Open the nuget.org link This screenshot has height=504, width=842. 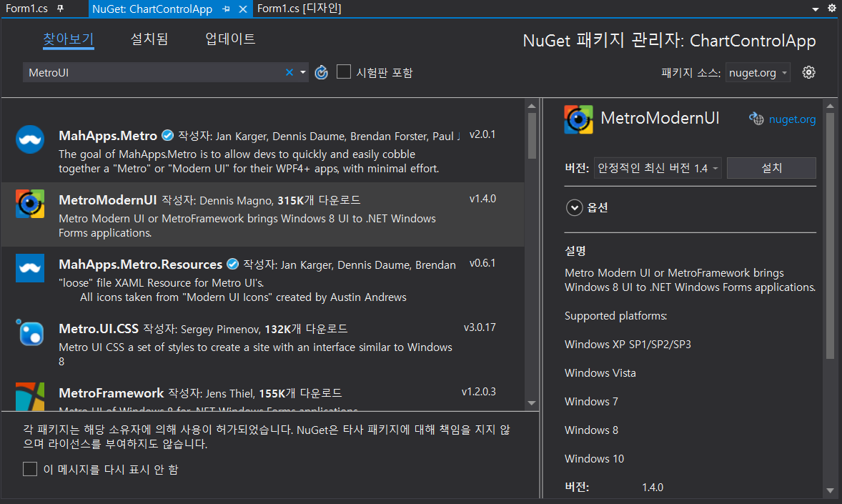coord(792,119)
